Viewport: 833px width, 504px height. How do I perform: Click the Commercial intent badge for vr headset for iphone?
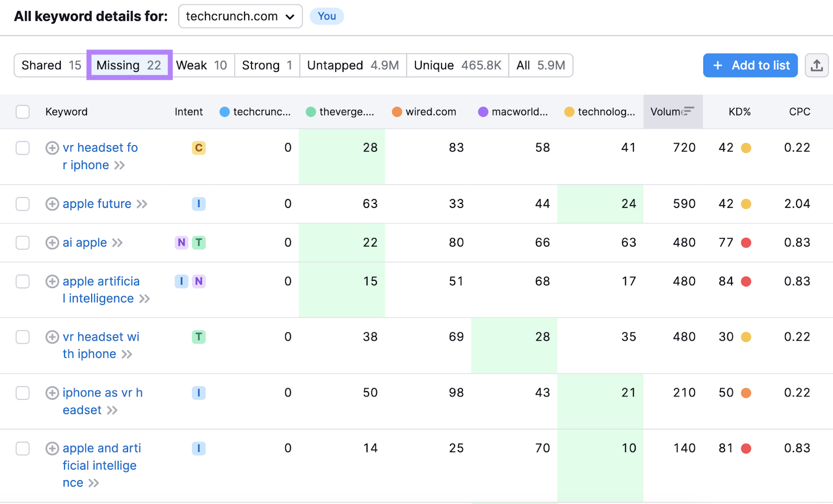198,148
